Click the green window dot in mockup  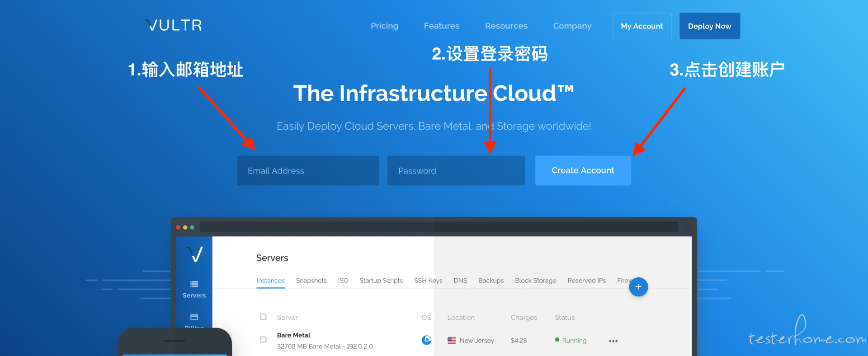[x=192, y=227]
